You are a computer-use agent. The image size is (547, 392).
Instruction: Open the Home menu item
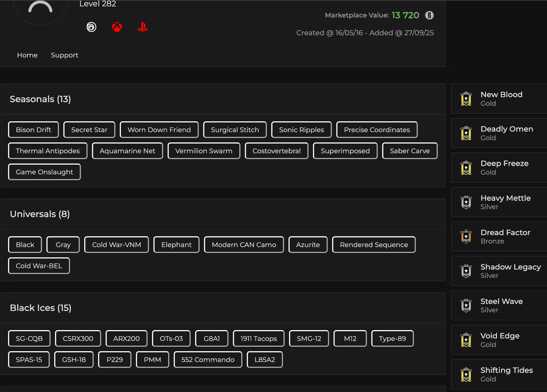tap(27, 55)
